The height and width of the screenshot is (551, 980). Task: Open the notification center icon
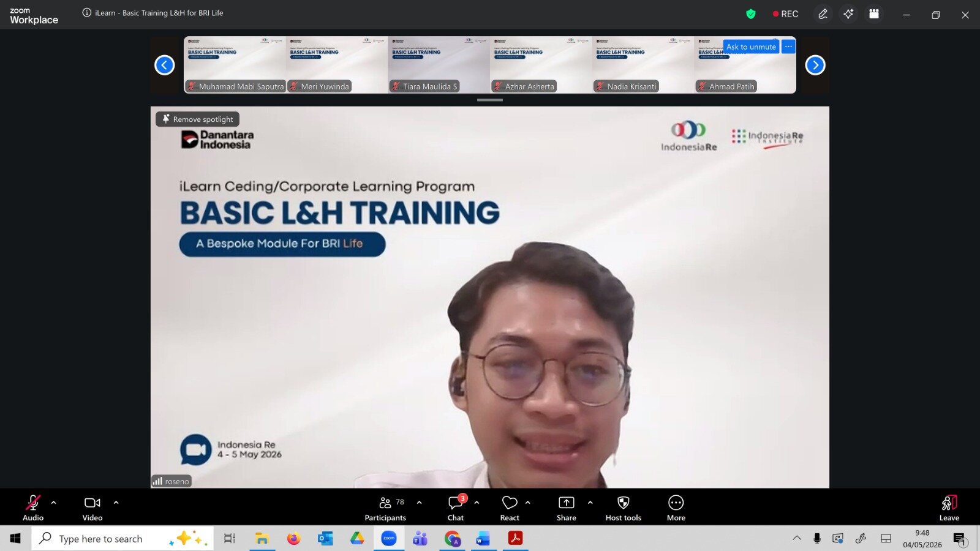click(960, 538)
